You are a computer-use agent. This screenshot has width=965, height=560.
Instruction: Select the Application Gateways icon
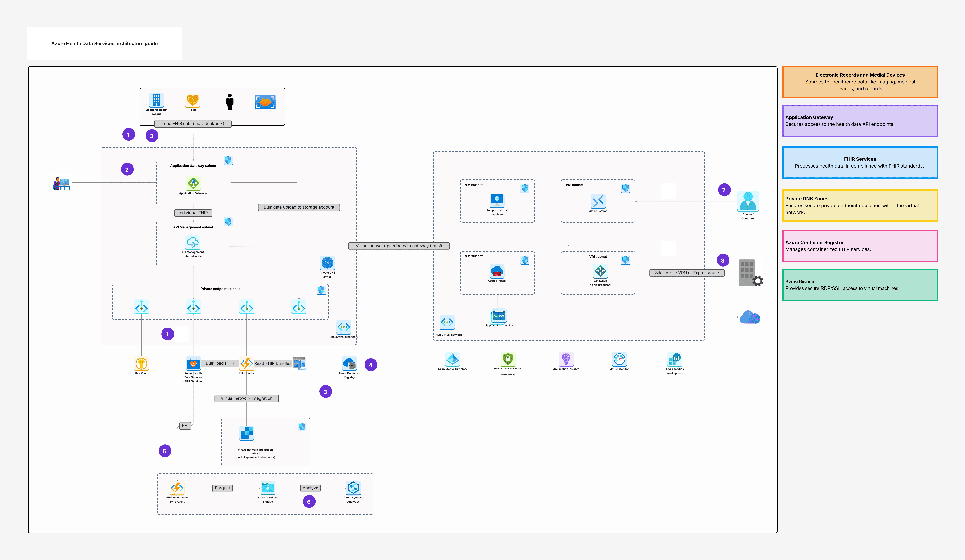pyautogui.click(x=193, y=184)
